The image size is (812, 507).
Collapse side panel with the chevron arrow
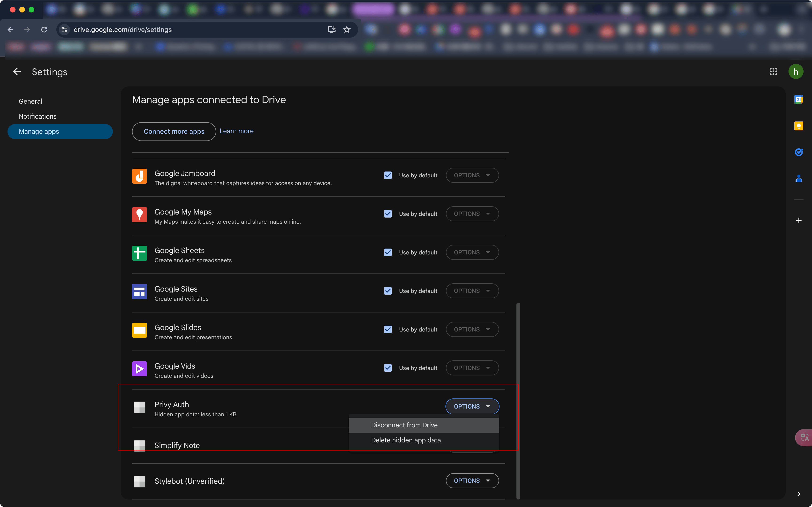click(799, 494)
